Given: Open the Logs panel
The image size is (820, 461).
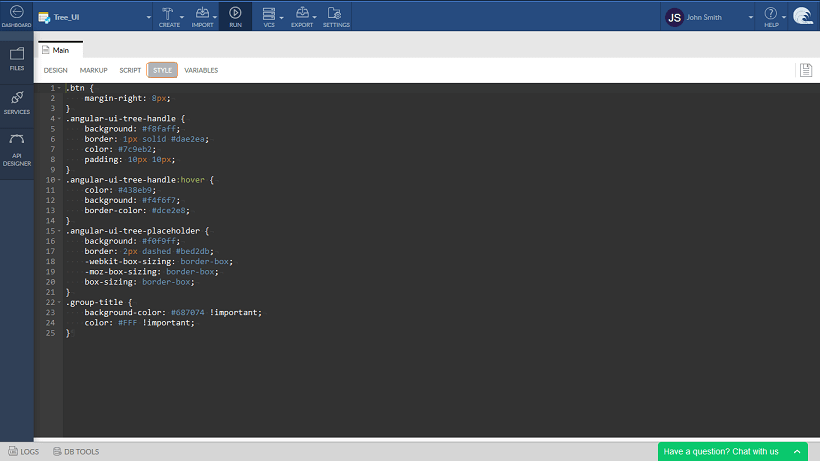Looking at the screenshot, I should tap(23, 451).
